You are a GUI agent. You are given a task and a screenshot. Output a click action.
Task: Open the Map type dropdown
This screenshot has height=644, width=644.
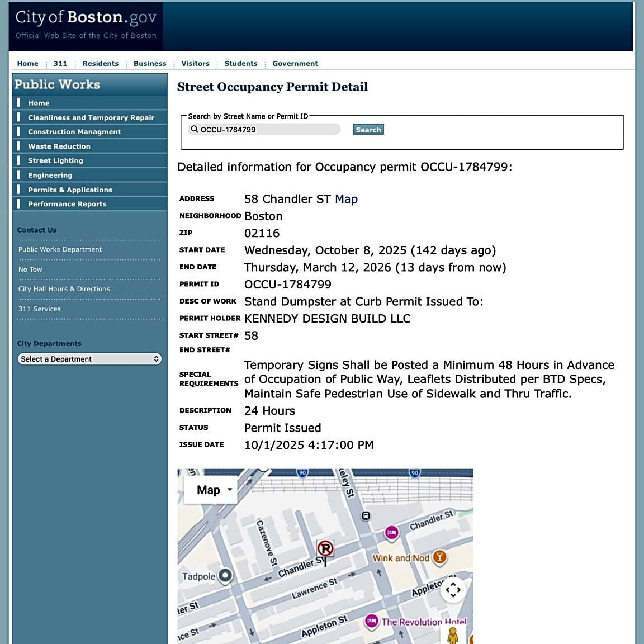(x=211, y=490)
